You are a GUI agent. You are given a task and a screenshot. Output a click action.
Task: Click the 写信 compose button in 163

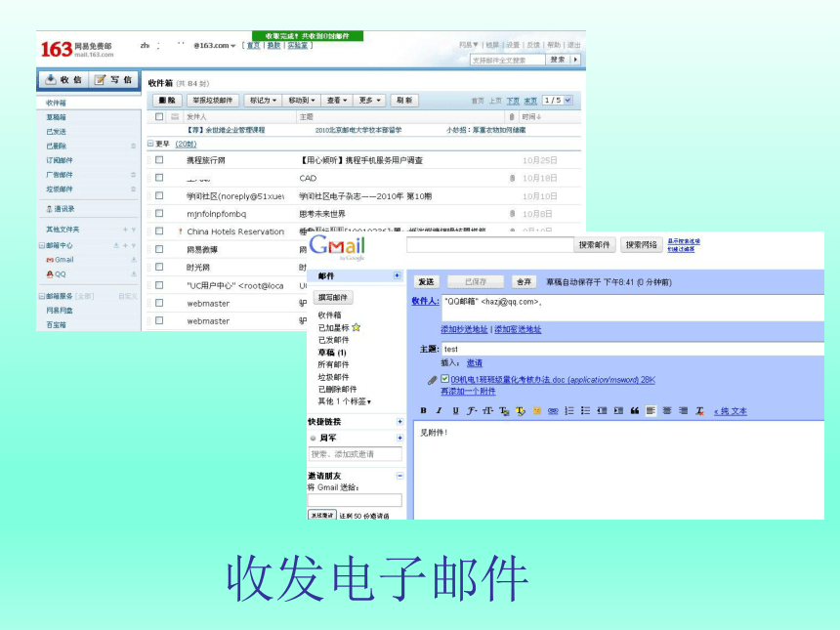(x=113, y=80)
